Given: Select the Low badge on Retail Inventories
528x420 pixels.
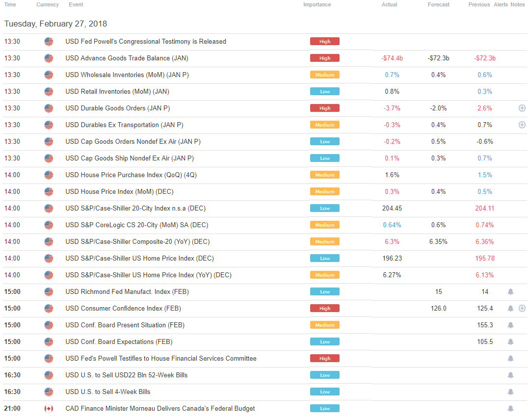Looking at the screenshot, I should coord(324,91).
